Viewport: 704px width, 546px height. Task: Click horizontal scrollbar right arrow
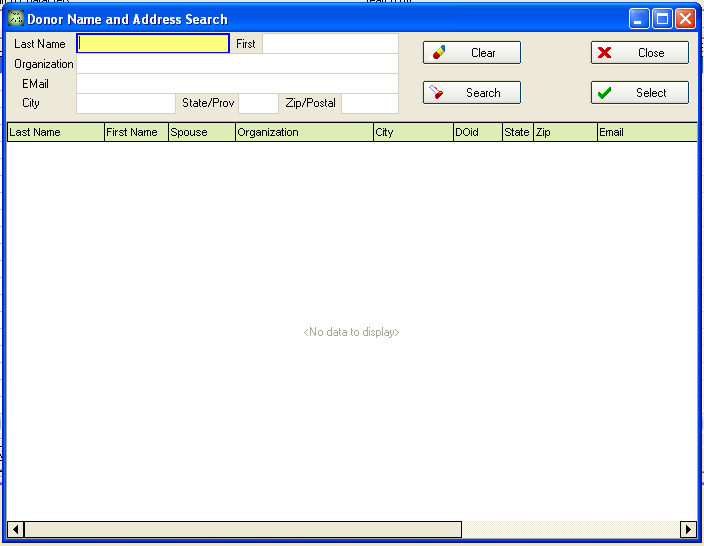(x=688, y=529)
